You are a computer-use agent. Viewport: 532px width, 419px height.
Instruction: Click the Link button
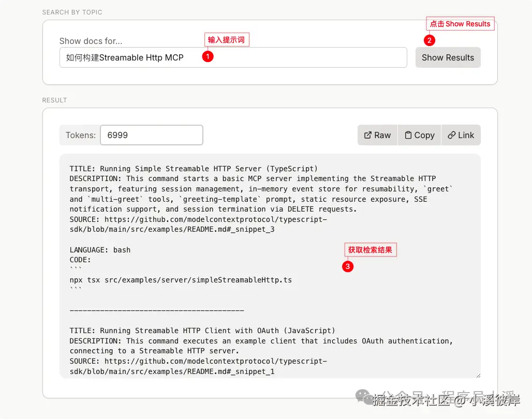461,135
